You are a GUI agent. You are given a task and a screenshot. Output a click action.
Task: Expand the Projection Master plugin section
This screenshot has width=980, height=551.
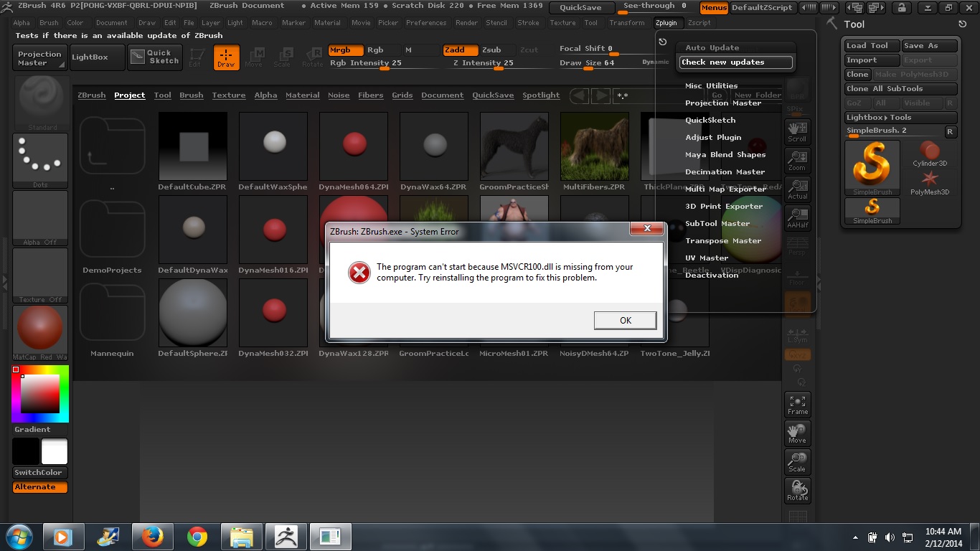(723, 103)
